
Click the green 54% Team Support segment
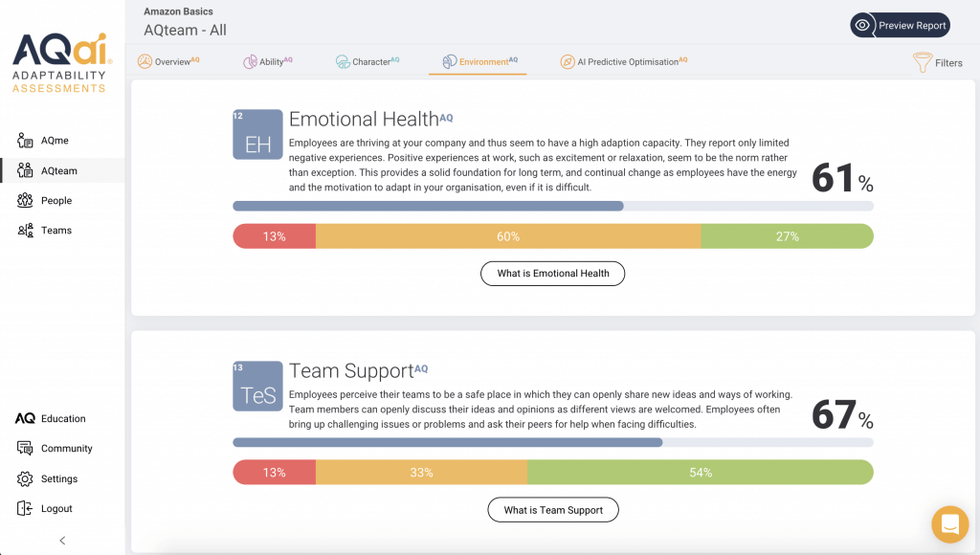pyautogui.click(x=700, y=473)
